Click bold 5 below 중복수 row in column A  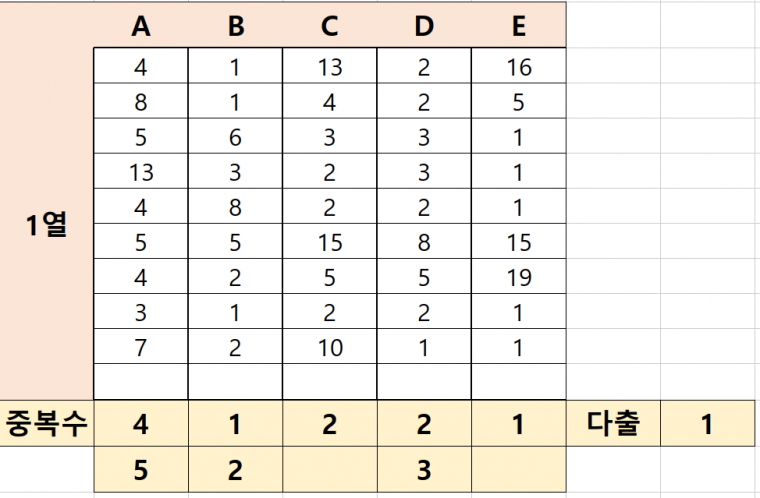[141, 469]
